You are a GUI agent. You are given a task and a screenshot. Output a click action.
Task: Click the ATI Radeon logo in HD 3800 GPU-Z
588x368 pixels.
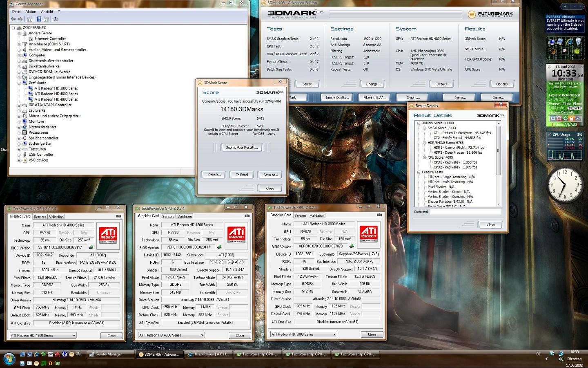368,233
